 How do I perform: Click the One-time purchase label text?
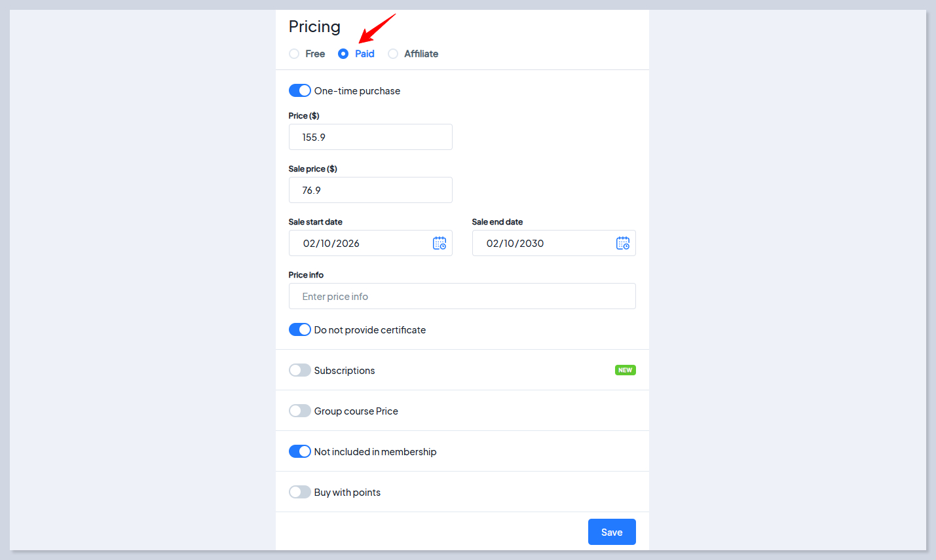pyautogui.click(x=357, y=91)
